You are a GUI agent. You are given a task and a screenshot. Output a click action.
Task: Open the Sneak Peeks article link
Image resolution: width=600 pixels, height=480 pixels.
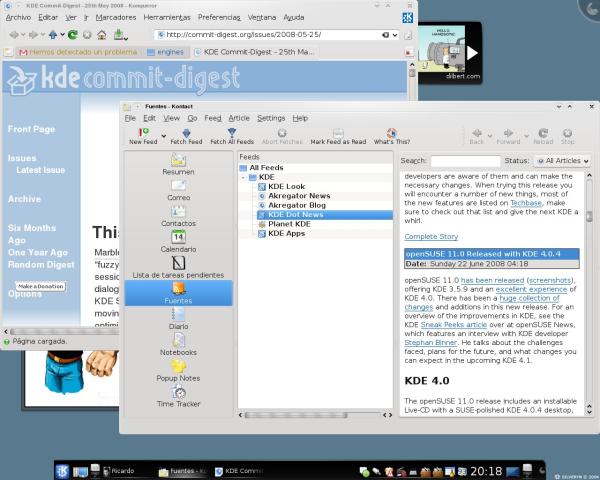pyautogui.click(x=453, y=325)
